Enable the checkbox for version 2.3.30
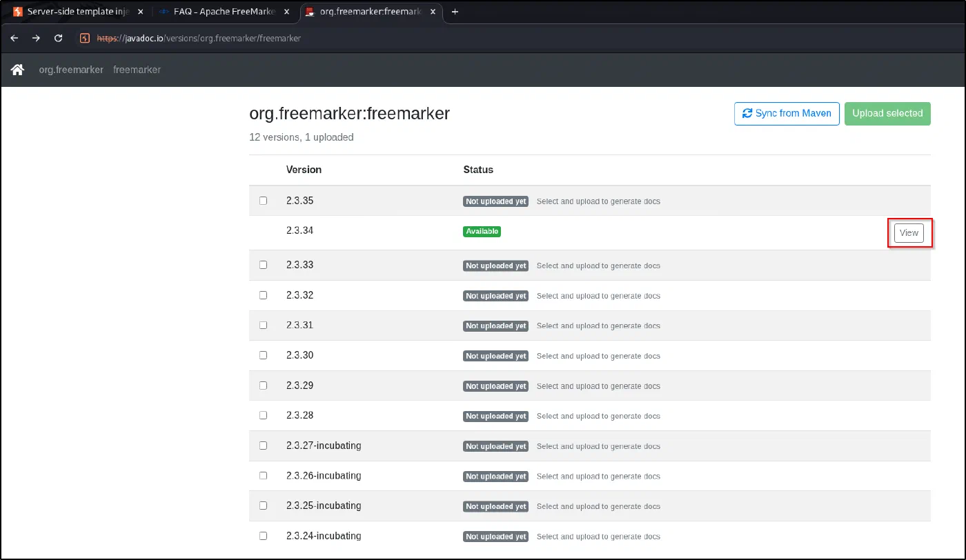The width and height of the screenshot is (966, 560). click(x=263, y=355)
